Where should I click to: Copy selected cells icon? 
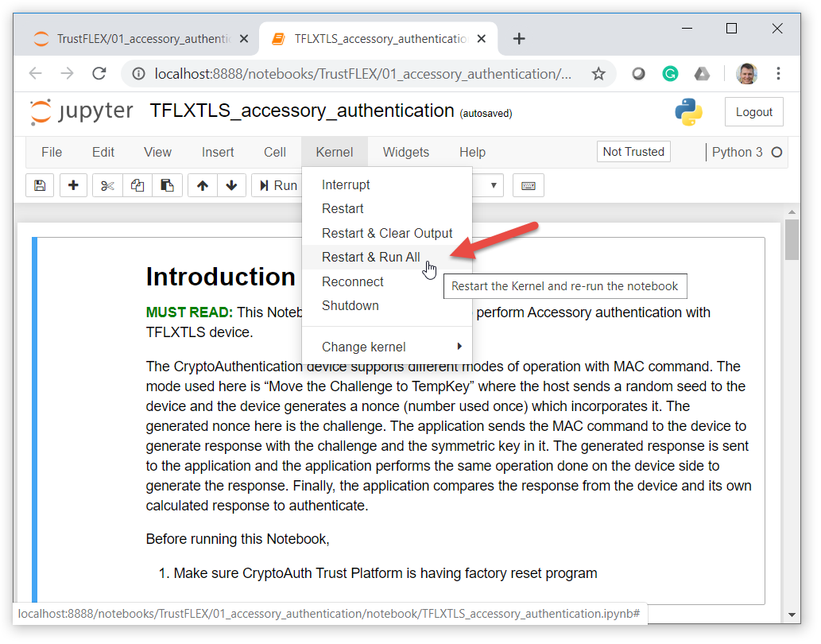click(137, 185)
